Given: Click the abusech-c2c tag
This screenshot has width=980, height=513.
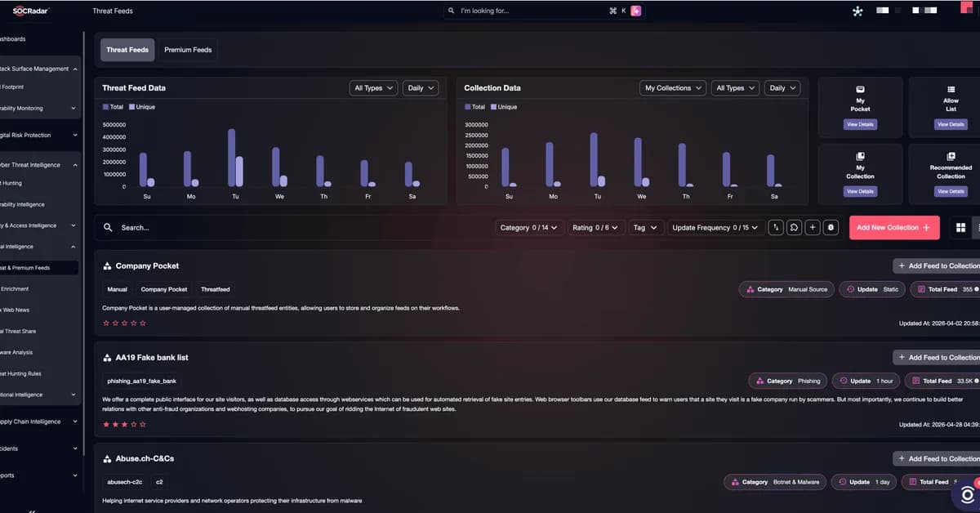Looking at the screenshot, I should tap(125, 482).
